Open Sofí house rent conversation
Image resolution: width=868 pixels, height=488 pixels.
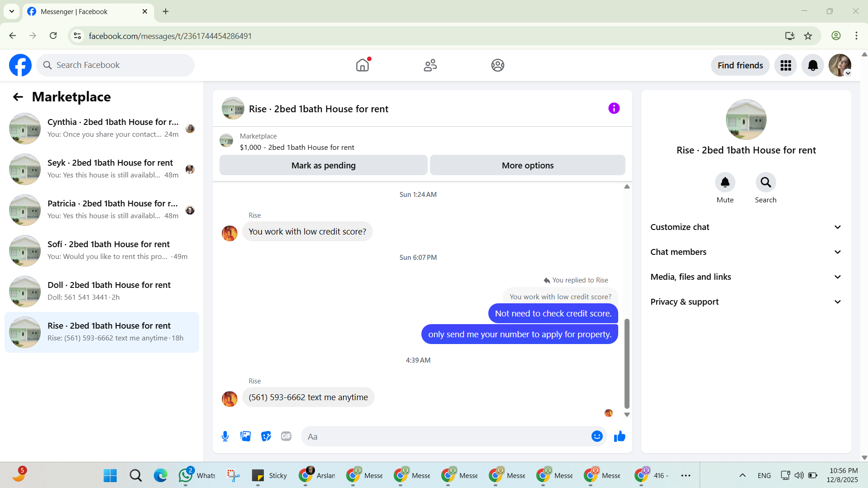click(x=102, y=251)
